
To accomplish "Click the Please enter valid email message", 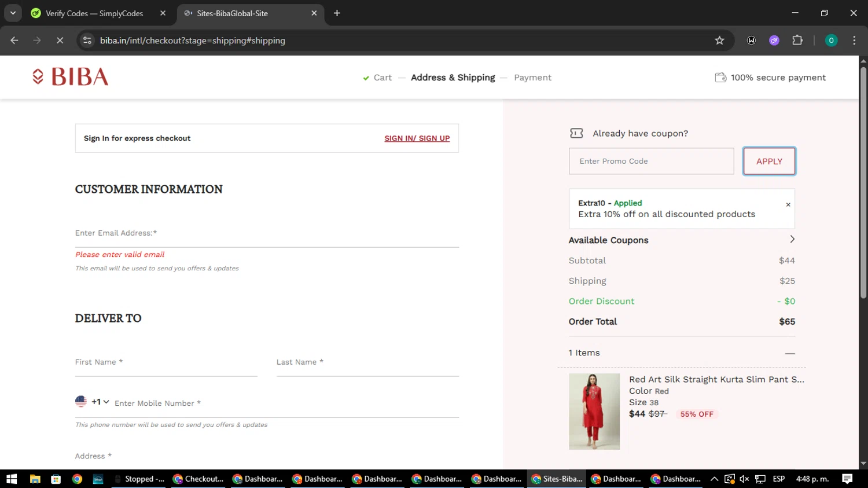I will click(120, 254).
